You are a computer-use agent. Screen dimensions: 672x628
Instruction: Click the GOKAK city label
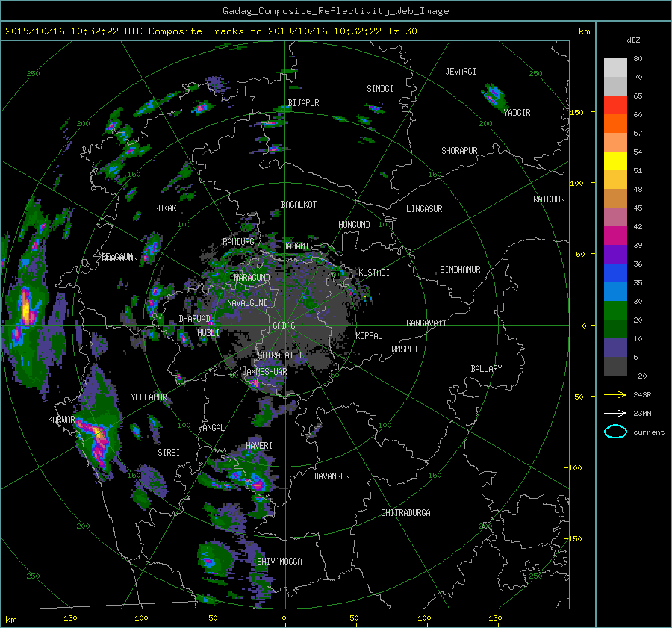(x=165, y=208)
